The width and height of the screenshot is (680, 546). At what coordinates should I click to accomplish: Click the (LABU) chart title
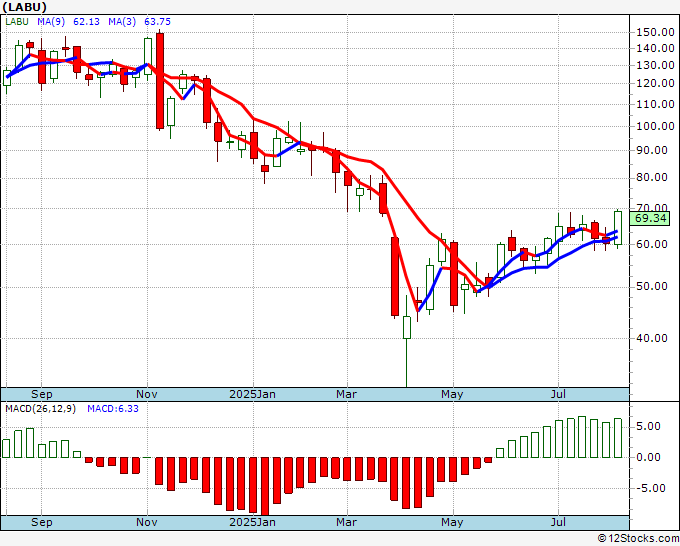point(24,7)
